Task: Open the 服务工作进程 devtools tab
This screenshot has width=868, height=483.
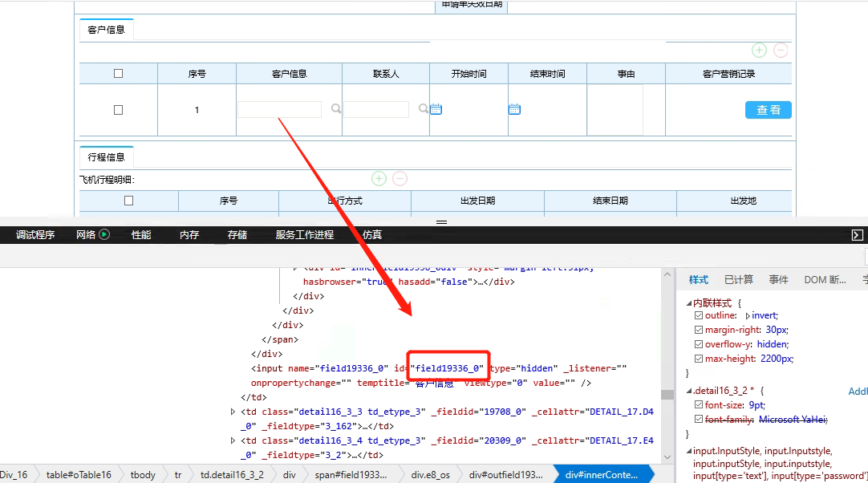Action: 305,235
